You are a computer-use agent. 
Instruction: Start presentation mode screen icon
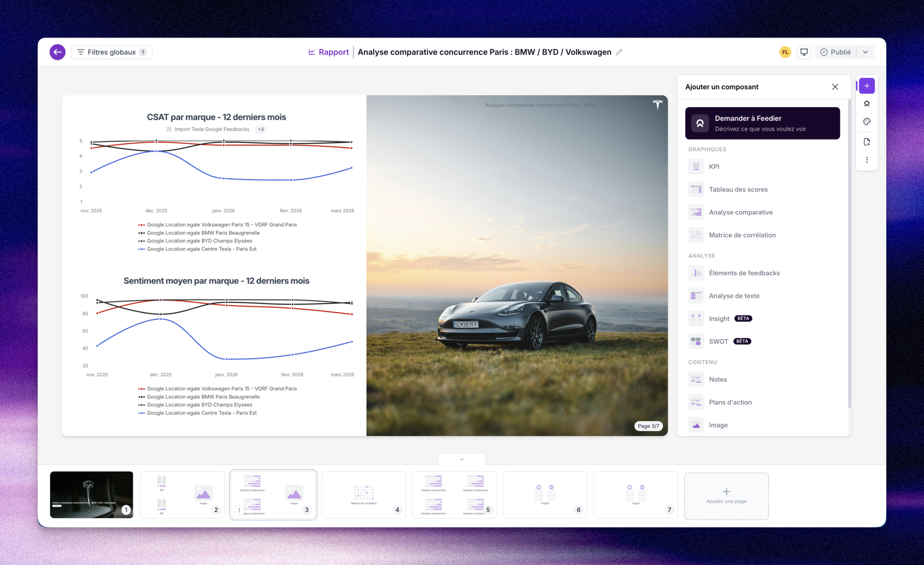804,52
